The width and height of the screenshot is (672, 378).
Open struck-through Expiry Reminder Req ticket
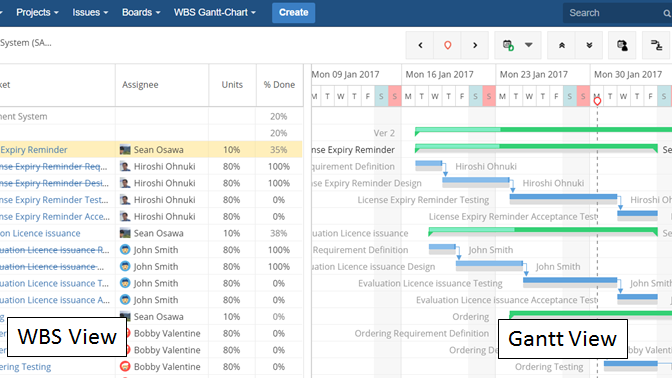click(53, 166)
